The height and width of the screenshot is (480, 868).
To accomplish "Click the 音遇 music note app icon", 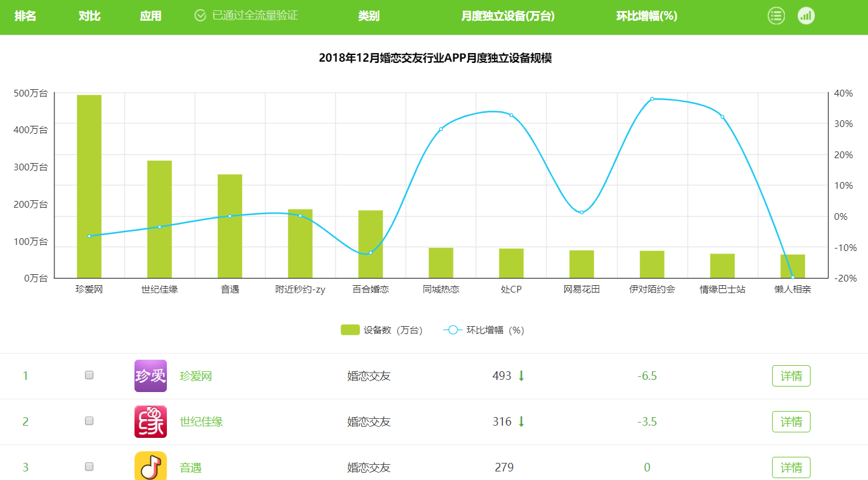I will pos(150,466).
